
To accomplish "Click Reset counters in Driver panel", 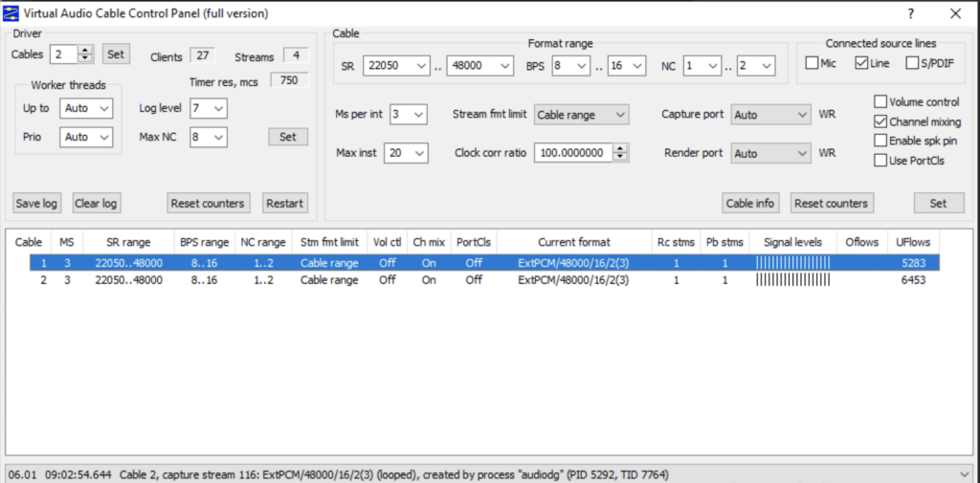I will (209, 203).
